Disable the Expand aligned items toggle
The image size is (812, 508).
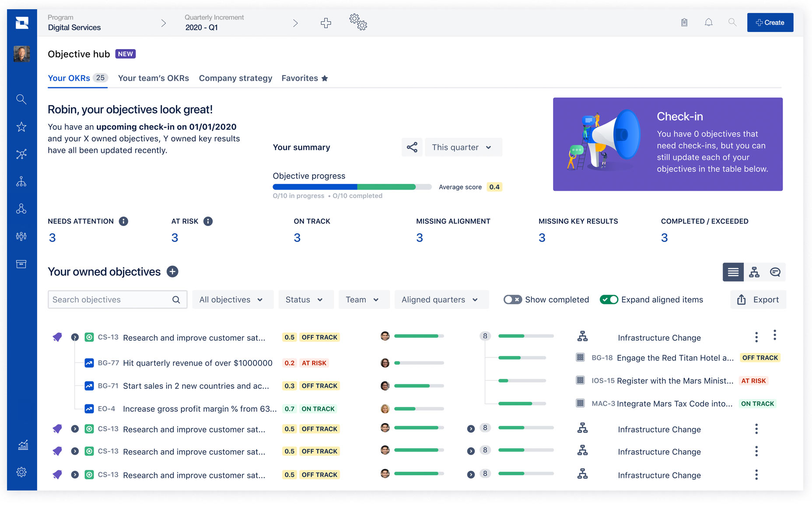tap(609, 300)
